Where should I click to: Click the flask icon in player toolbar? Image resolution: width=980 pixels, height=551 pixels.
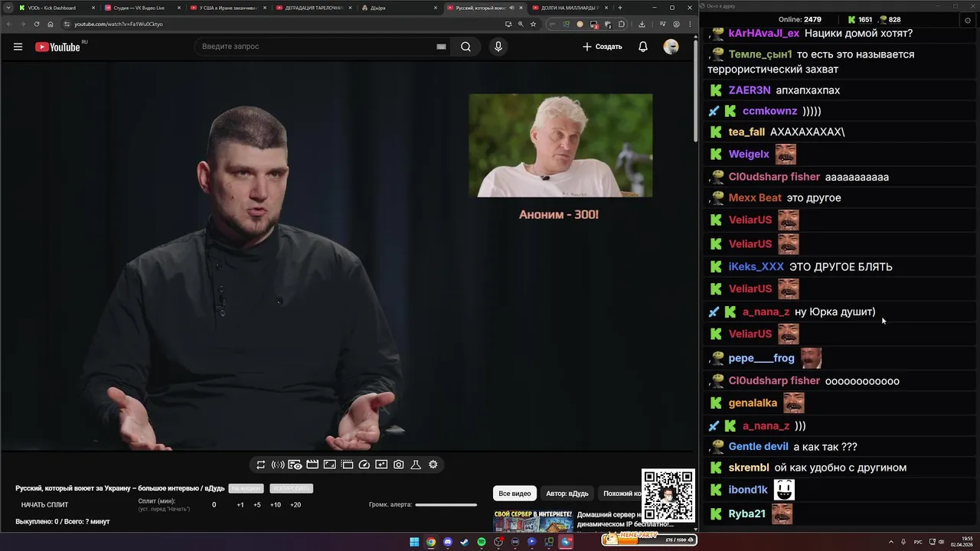click(416, 465)
